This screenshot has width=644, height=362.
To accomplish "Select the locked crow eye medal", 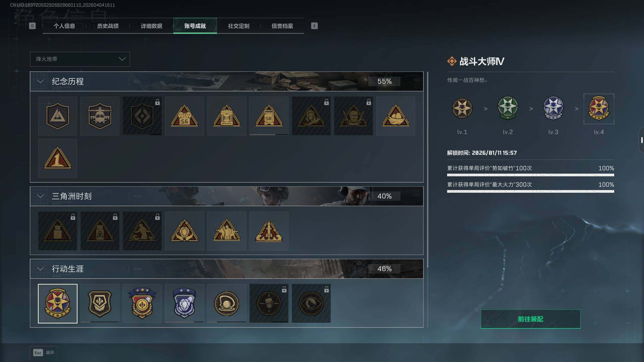I will point(311,303).
